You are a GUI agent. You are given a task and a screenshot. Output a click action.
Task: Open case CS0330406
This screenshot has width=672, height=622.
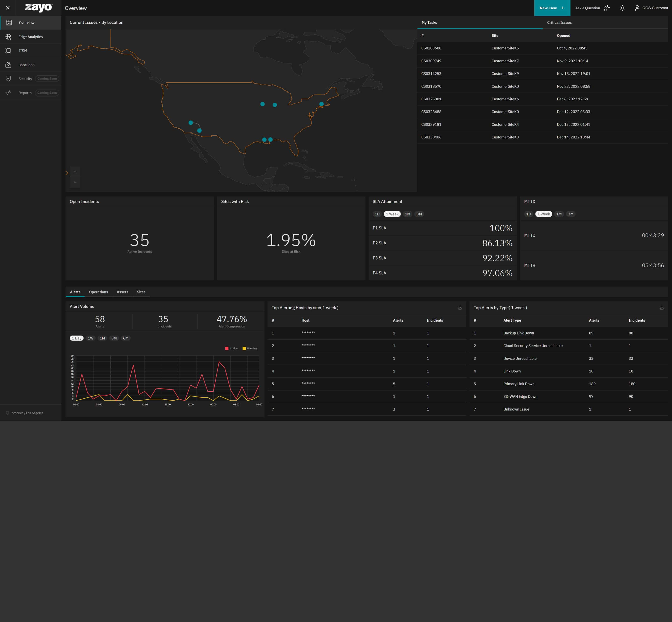pyautogui.click(x=431, y=137)
